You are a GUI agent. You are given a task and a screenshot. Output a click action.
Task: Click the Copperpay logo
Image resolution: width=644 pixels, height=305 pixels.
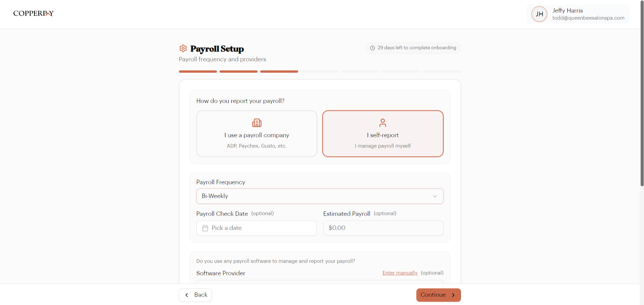click(x=33, y=13)
